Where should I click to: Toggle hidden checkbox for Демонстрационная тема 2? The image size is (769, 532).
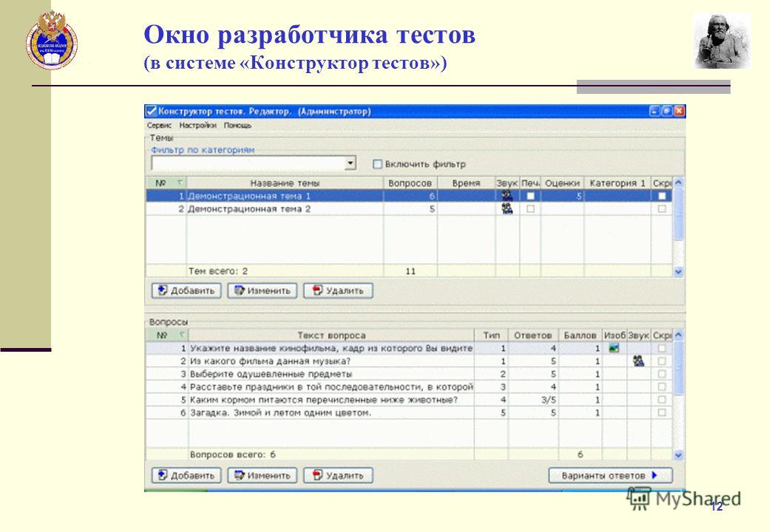coord(662,208)
